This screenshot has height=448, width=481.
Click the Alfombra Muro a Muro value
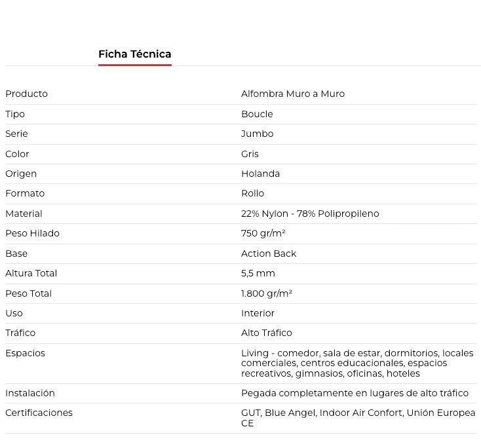[x=293, y=94]
